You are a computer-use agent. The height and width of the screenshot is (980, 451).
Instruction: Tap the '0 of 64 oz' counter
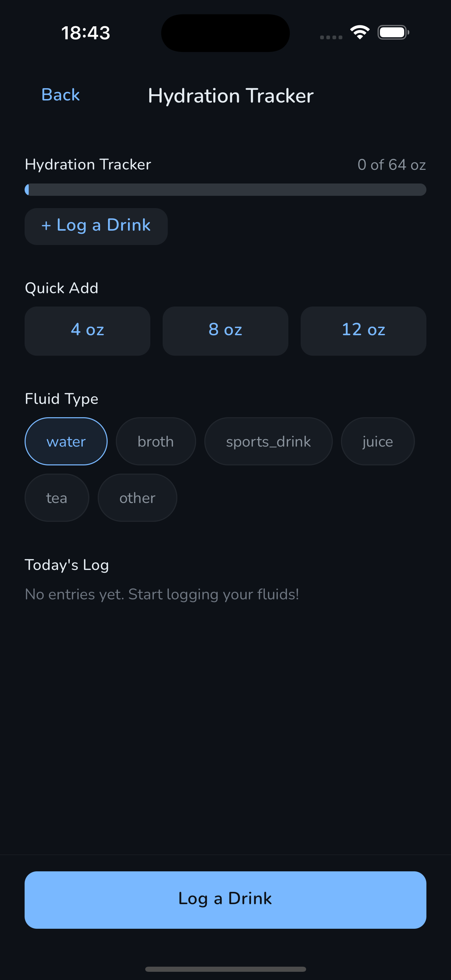(x=391, y=165)
